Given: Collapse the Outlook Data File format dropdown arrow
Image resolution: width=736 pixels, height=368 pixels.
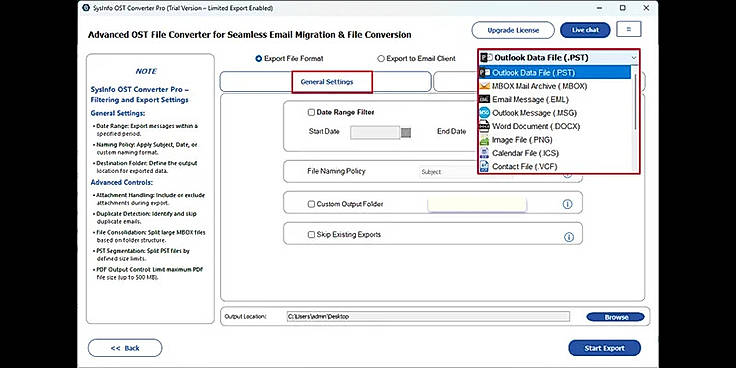Looking at the screenshot, I should pos(634,58).
